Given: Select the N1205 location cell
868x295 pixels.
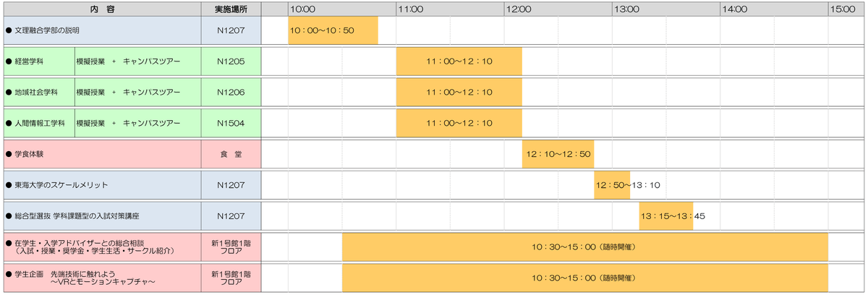Looking at the screenshot, I should click(x=231, y=61).
